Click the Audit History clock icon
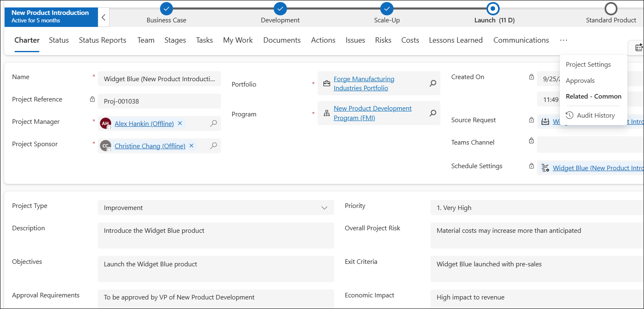This screenshot has height=309, width=644. click(570, 115)
